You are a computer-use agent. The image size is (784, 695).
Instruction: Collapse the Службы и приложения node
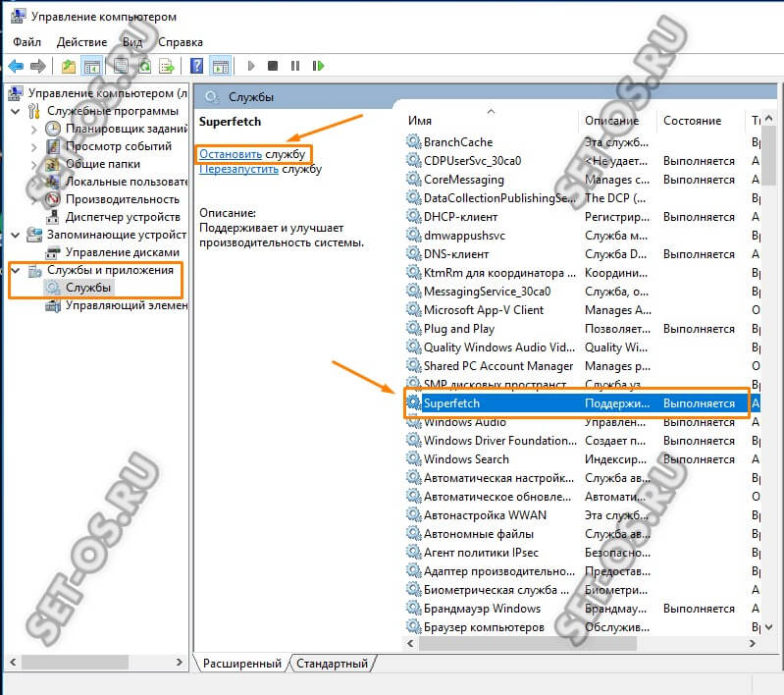(x=15, y=270)
